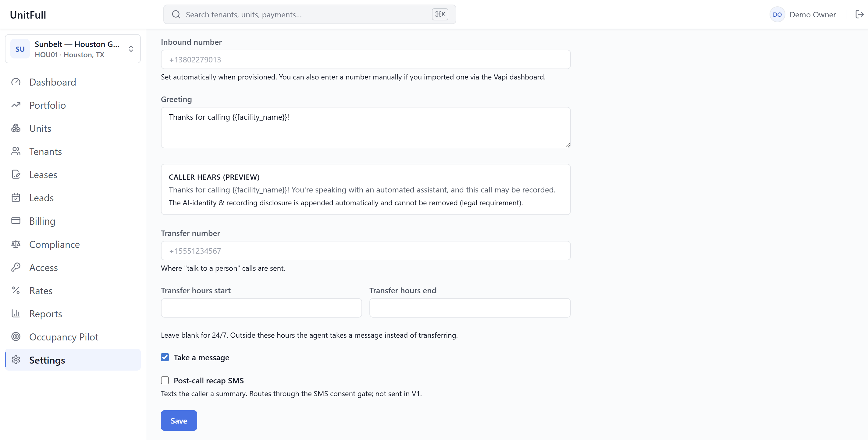Click the Take a message label
Image resolution: width=868 pixels, height=440 pixels.
[x=201, y=357]
